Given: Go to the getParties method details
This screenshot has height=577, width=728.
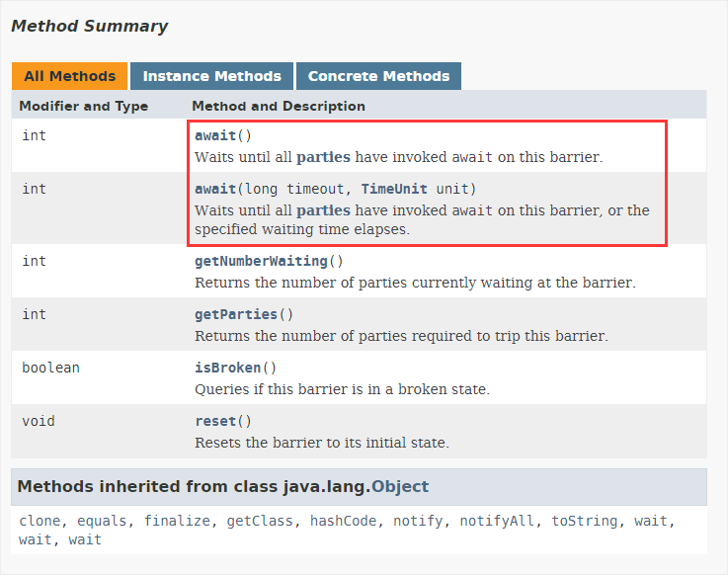Looking at the screenshot, I should click(x=236, y=314).
